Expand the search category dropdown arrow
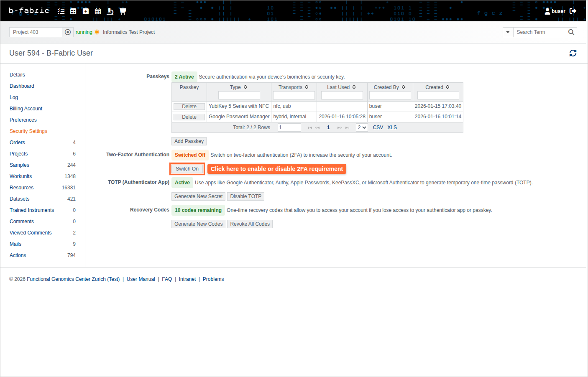 point(508,32)
